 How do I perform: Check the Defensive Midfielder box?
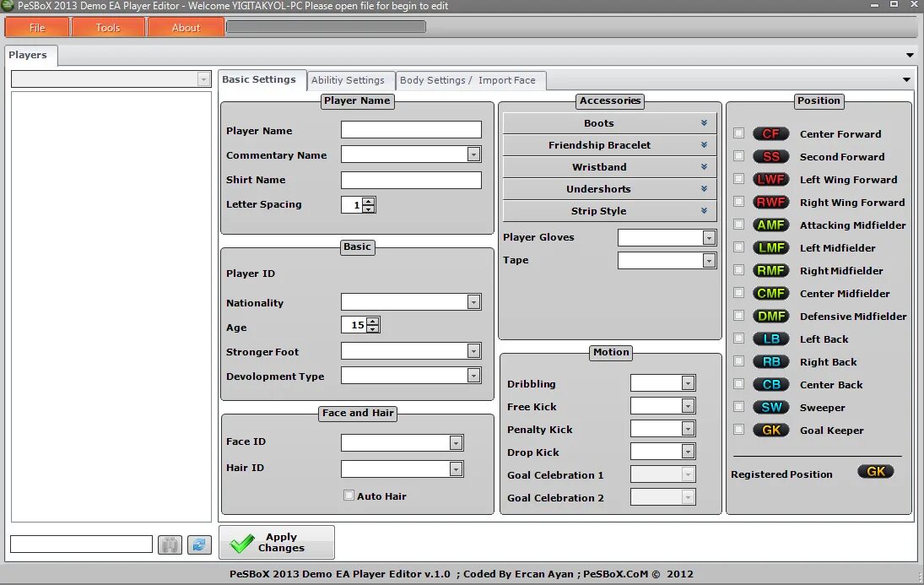(739, 316)
